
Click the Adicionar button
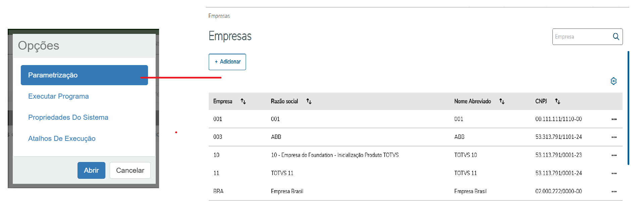click(227, 62)
